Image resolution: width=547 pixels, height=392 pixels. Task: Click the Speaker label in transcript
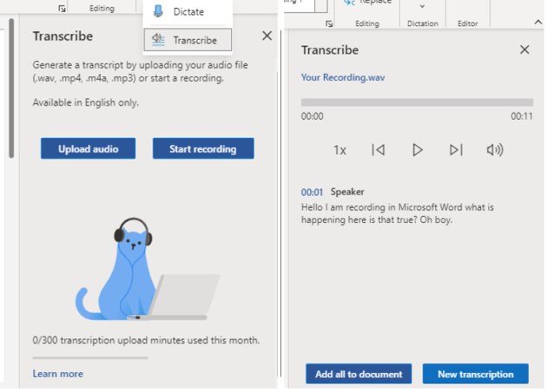pyautogui.click(x=347, y=192)
